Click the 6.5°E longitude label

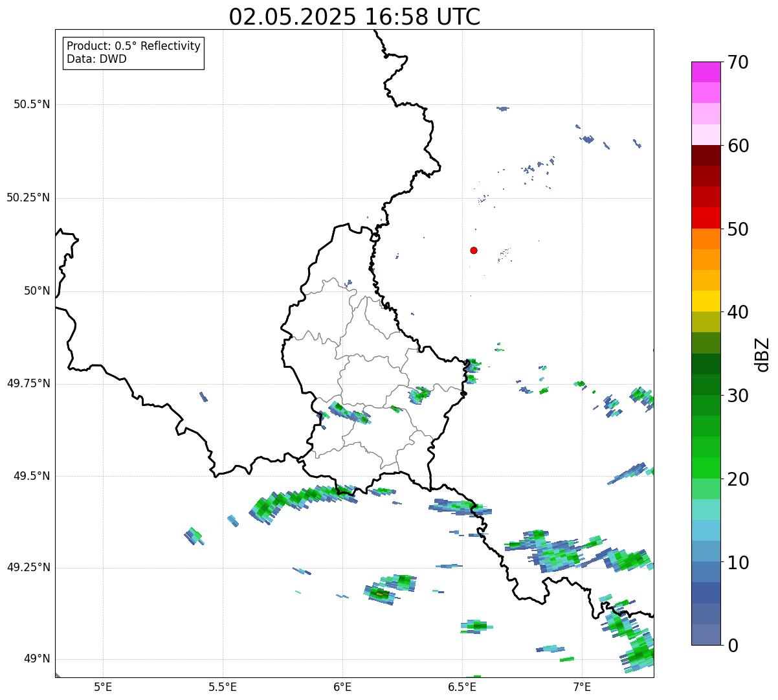462,686
